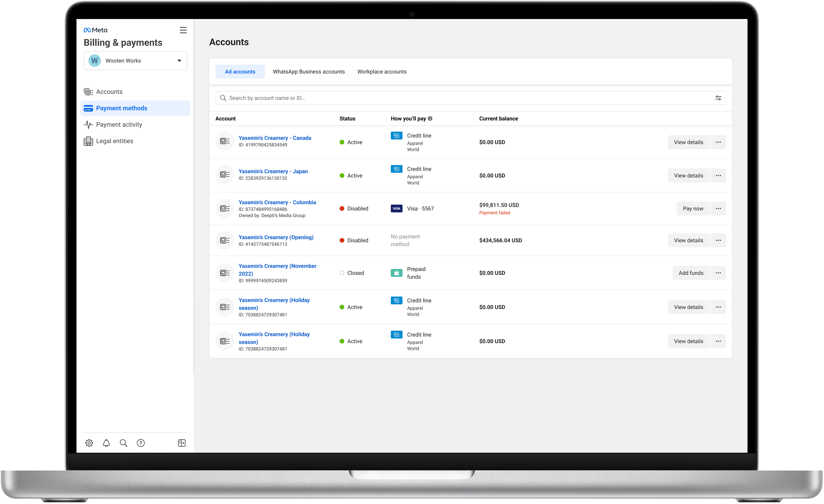824x504 pixels.
Task: Click the No payment method text
Action: point(405,240)
